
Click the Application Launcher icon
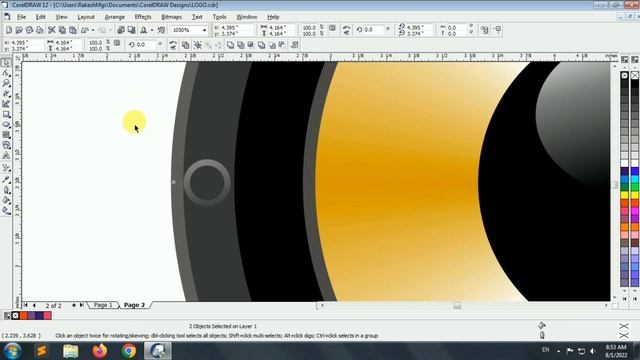144,30
